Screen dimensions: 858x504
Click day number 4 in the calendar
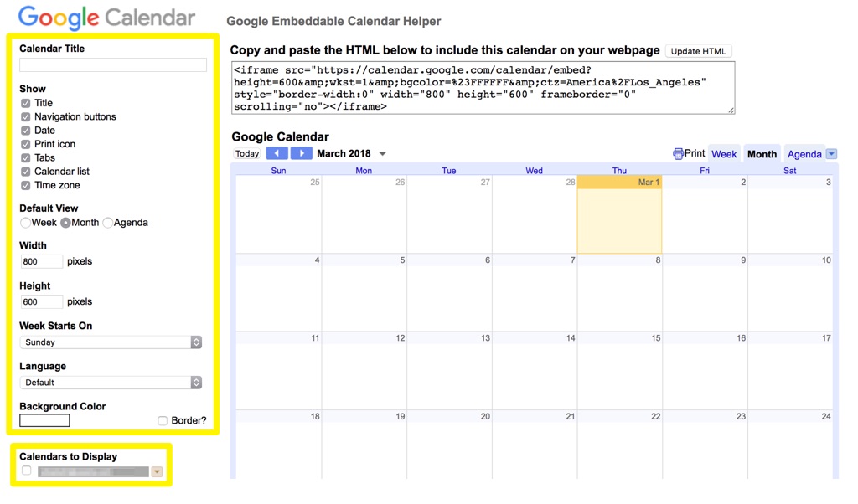tap(317, 260)
